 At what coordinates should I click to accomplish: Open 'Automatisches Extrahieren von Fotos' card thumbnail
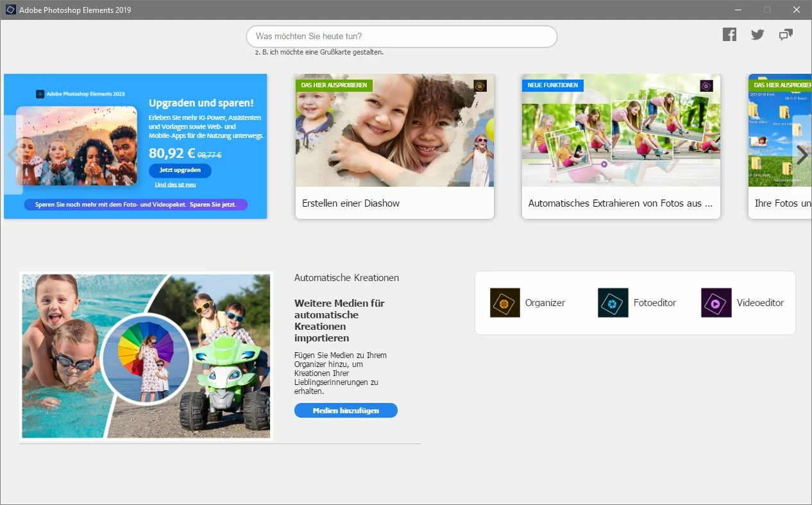(621, 130)
